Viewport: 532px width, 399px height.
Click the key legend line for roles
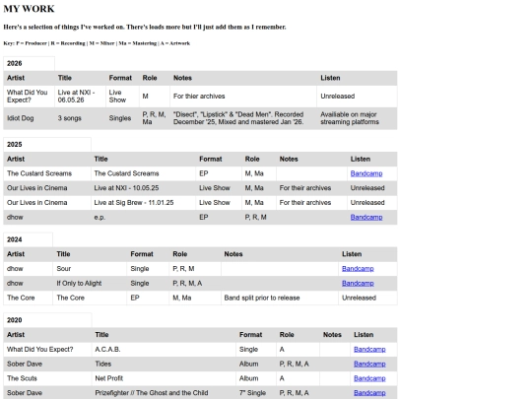point(97,43)
